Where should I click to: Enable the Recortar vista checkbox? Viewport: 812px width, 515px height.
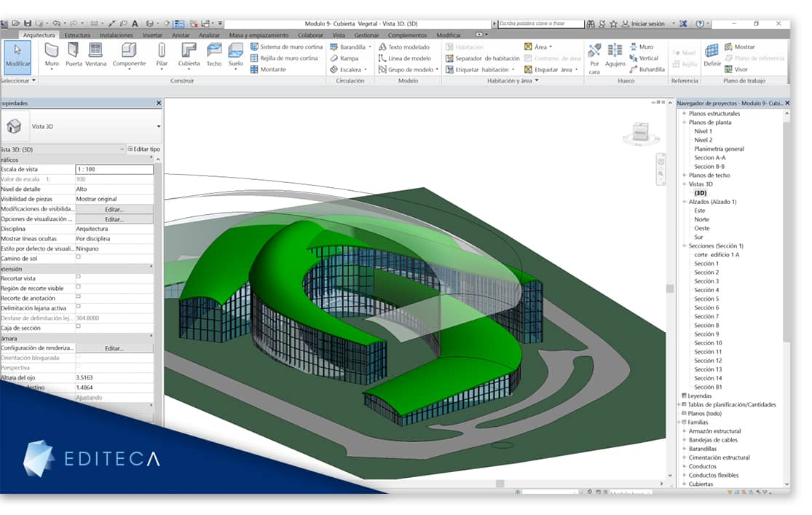(x=78, y=278)
